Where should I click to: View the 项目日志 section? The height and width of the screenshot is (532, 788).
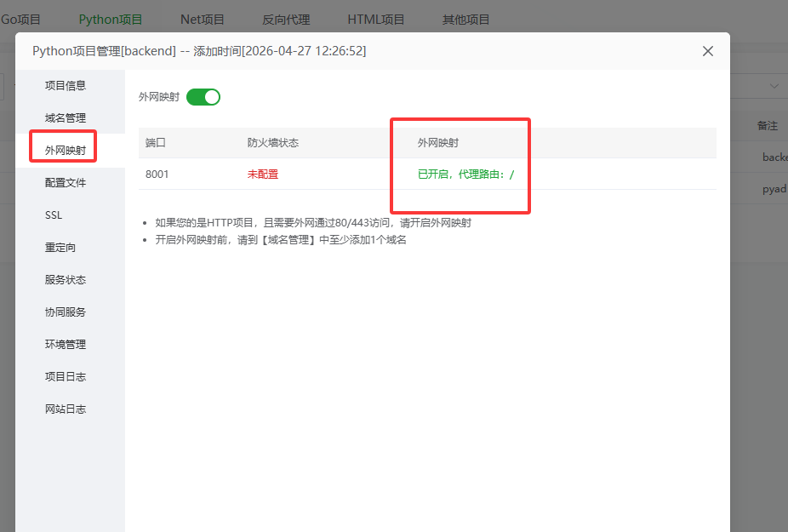(x=66, y=376)
